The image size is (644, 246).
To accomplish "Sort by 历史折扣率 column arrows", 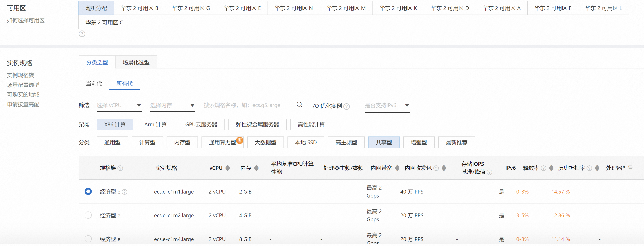I will click(x=597, y=168).
